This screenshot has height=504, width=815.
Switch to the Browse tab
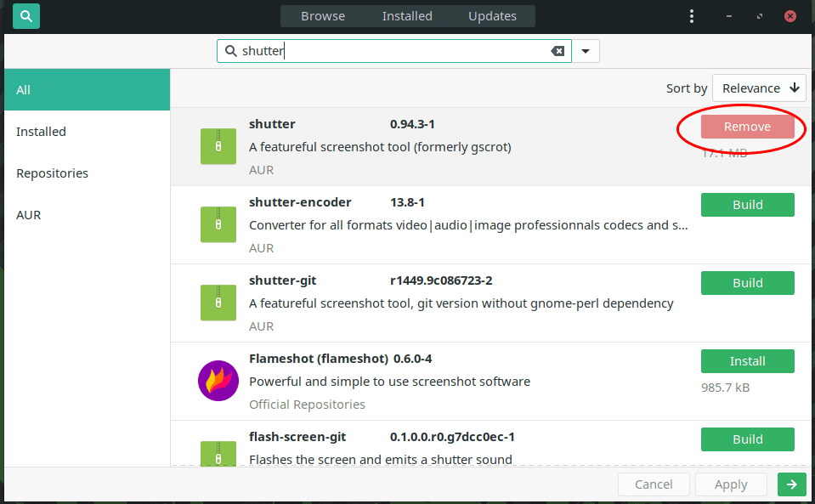[x=323, y=16]
